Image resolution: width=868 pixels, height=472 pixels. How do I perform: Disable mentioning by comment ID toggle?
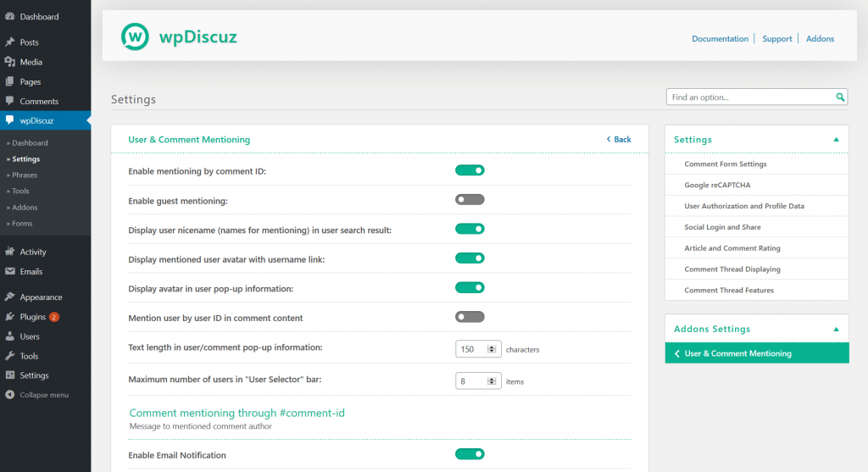coord(470,170)
